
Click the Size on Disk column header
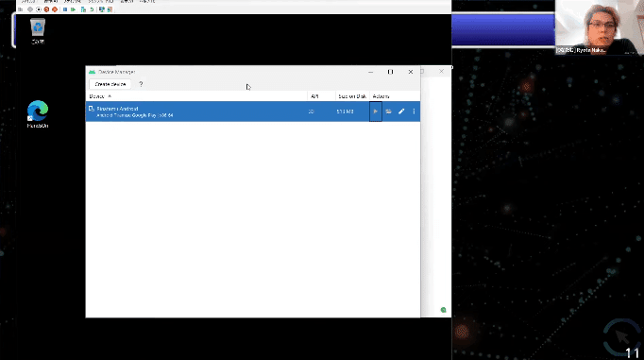pos(352,96)
